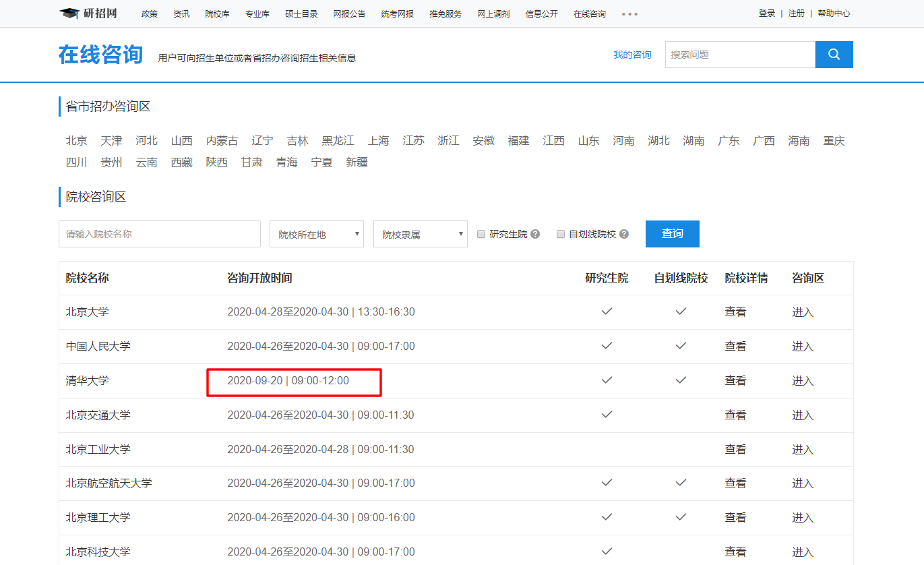Focus the 搜索问题 search field
The height and width of the screenshot is (565, 924).
(x=740, y=55)
